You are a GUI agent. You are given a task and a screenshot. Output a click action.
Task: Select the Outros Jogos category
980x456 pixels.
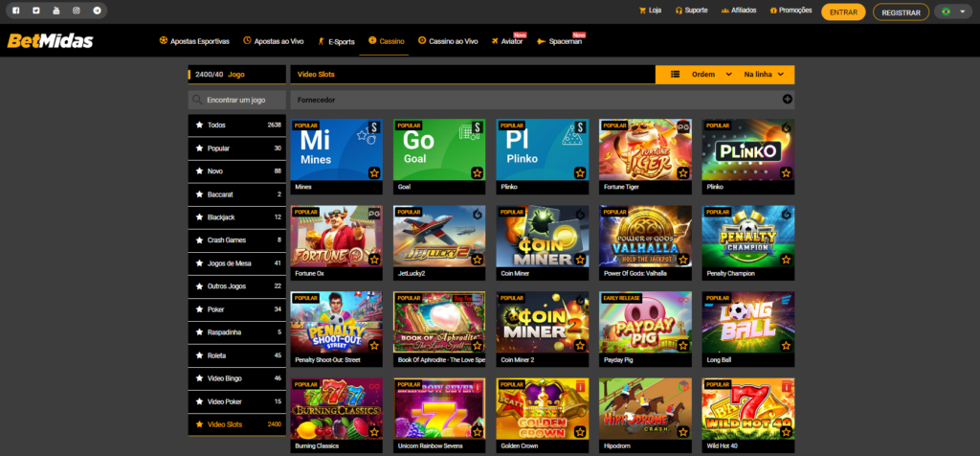(237, 285)
